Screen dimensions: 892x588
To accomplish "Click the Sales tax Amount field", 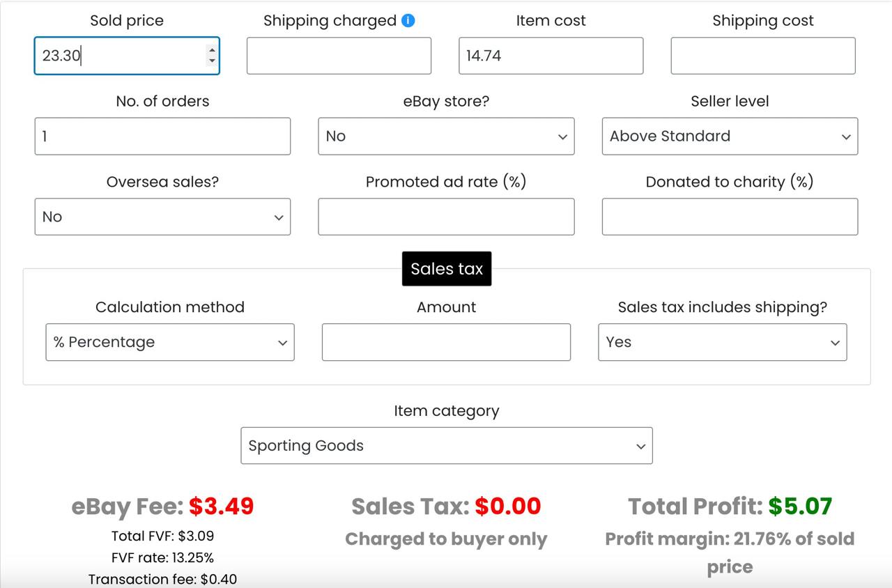I will 446,342.
